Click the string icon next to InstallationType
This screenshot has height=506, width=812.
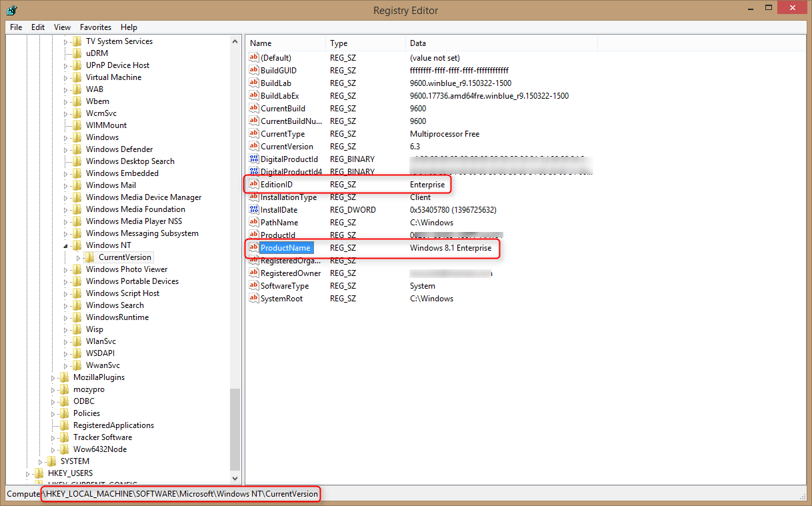pos(253,197)
